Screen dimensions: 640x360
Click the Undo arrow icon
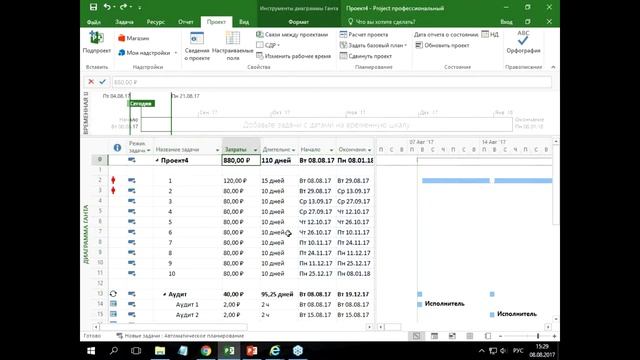point(107,7)
